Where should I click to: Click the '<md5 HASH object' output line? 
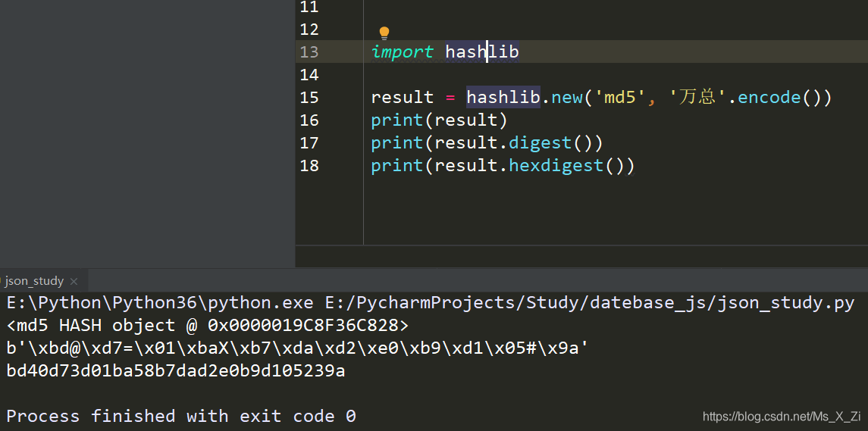(x=208, y=325)
